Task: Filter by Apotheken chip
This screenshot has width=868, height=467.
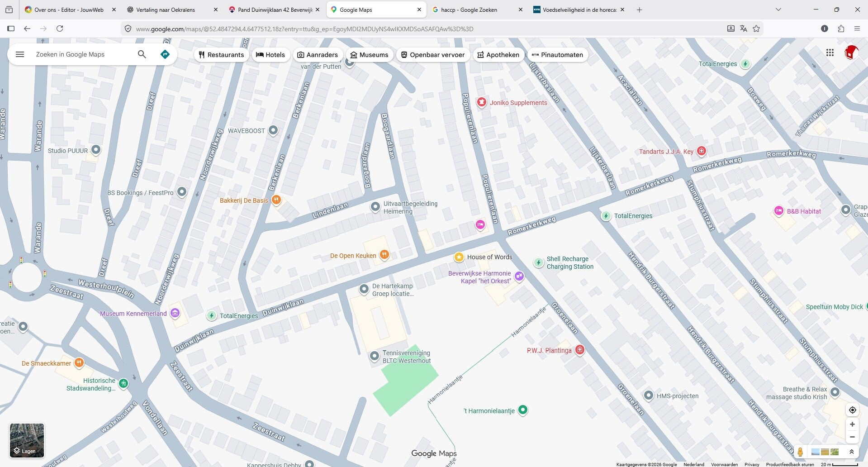Action: pos(498,55)
